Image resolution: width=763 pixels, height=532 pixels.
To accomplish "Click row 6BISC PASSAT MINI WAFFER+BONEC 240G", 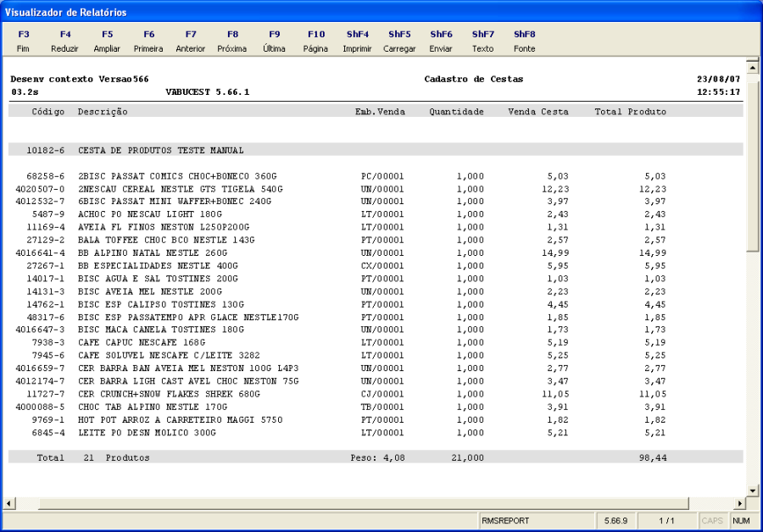I will coord(341,202).
